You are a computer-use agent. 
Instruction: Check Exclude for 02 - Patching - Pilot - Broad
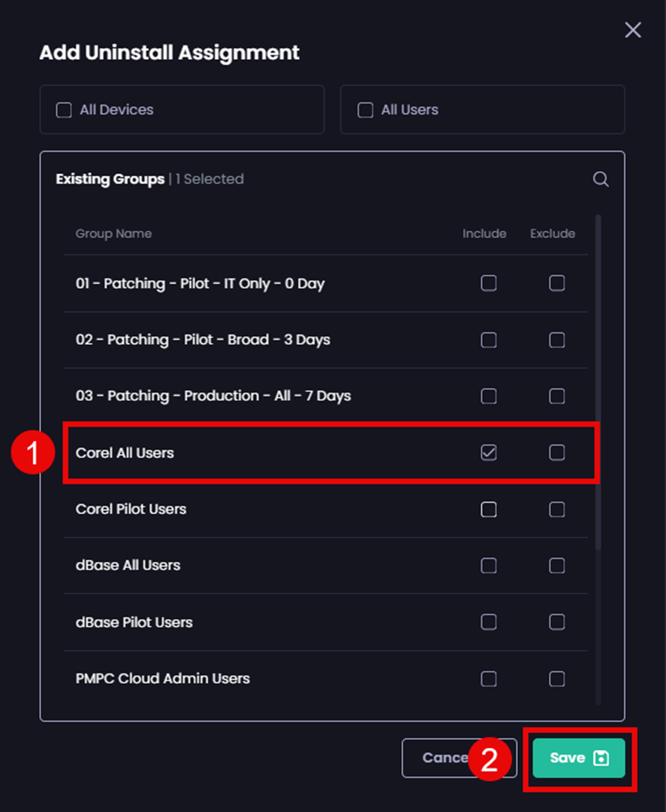click(556, 339)
